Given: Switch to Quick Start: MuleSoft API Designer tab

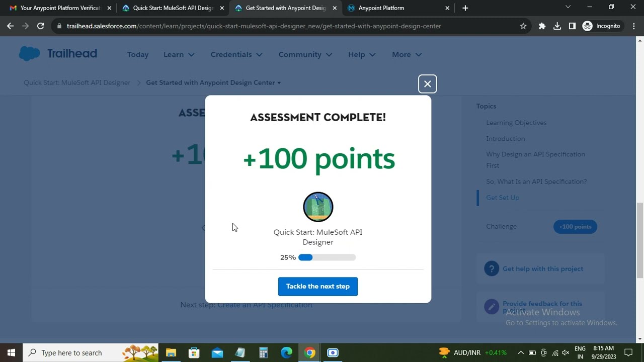Looking at the screenshot, I should (x=173, y=8).
